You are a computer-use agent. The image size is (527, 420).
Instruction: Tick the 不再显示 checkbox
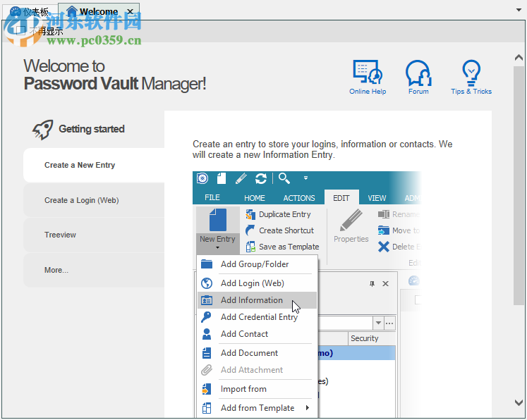point(20,31)
